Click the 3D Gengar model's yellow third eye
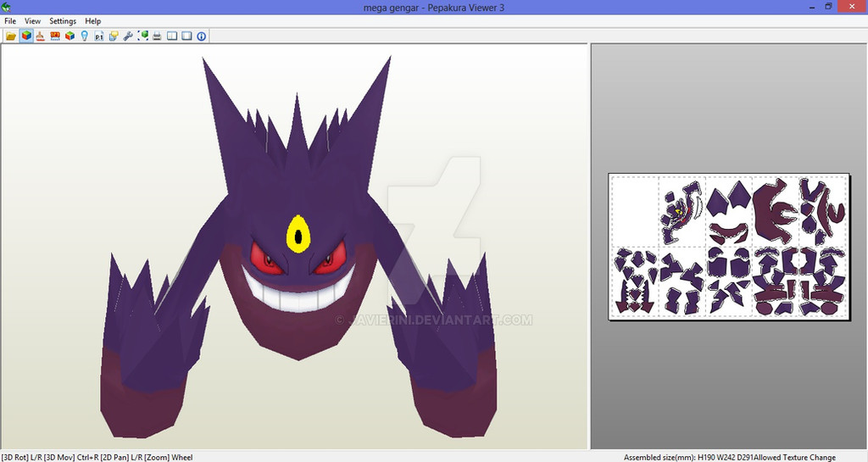The image size is (868, 462). (x=298, y=234)
